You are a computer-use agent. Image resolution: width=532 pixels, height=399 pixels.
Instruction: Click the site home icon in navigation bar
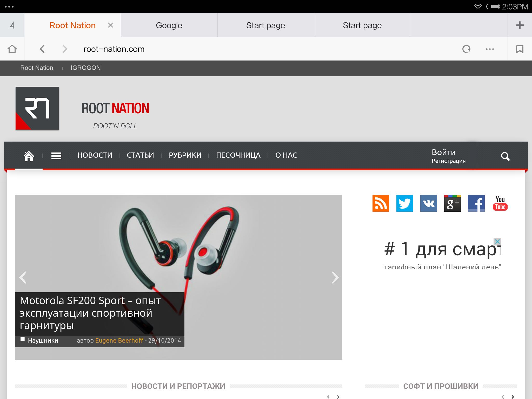click(29, 156)
